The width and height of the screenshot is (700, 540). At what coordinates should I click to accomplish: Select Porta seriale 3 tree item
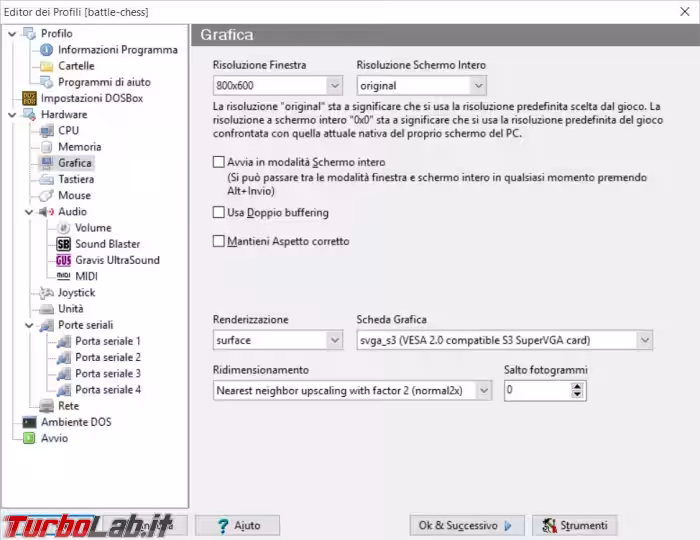(x=108, y=374)
